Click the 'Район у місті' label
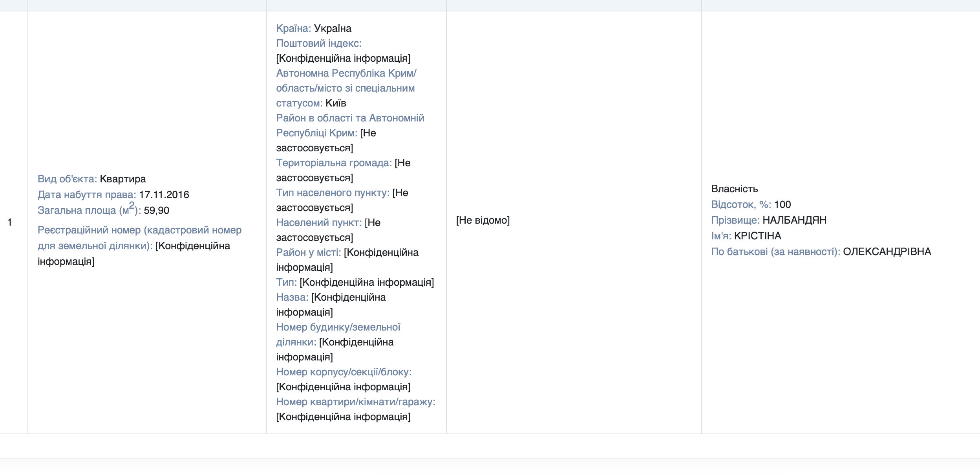The width and height of the screenshot is (980, 474). tap(308, 252)
